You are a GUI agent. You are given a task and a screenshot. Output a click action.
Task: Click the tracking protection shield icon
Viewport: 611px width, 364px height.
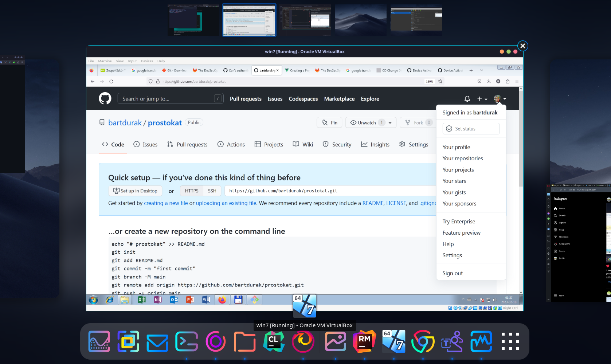click(x=150, y=82)
